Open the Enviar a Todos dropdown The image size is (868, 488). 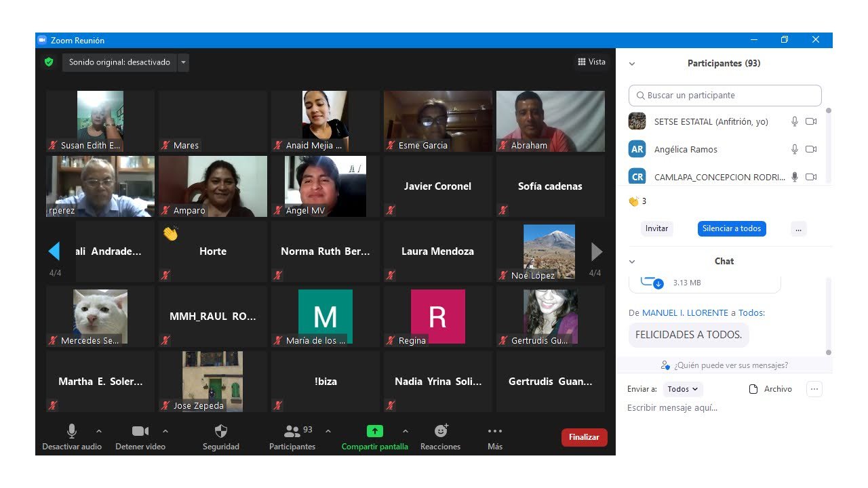point(683,389)
